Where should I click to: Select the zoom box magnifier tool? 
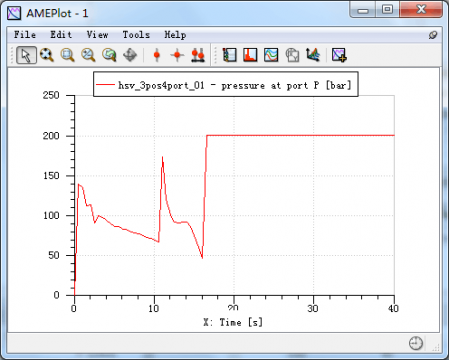coord(67,55)
